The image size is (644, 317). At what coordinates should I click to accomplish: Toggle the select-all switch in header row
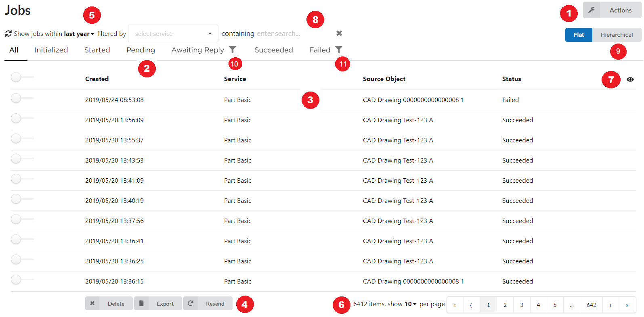pyautogui.click(x=16, y=77)
